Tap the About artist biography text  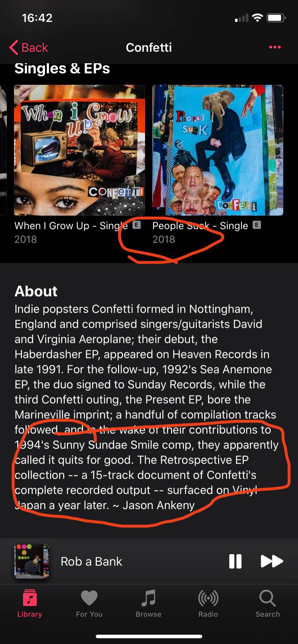(x=146, y=407)
